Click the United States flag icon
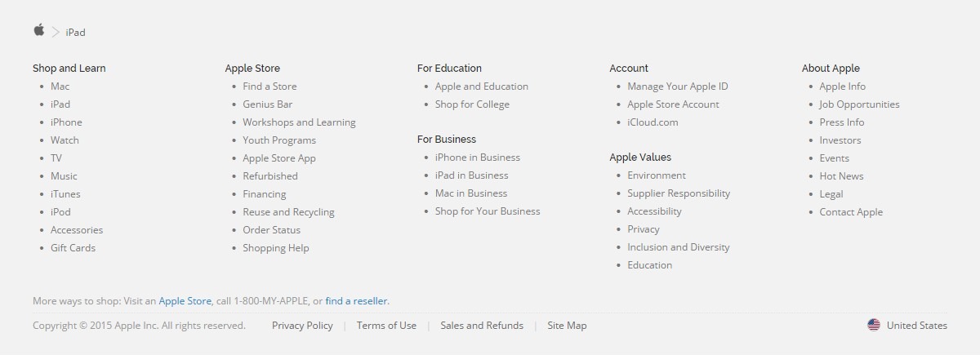 (874, 325)
